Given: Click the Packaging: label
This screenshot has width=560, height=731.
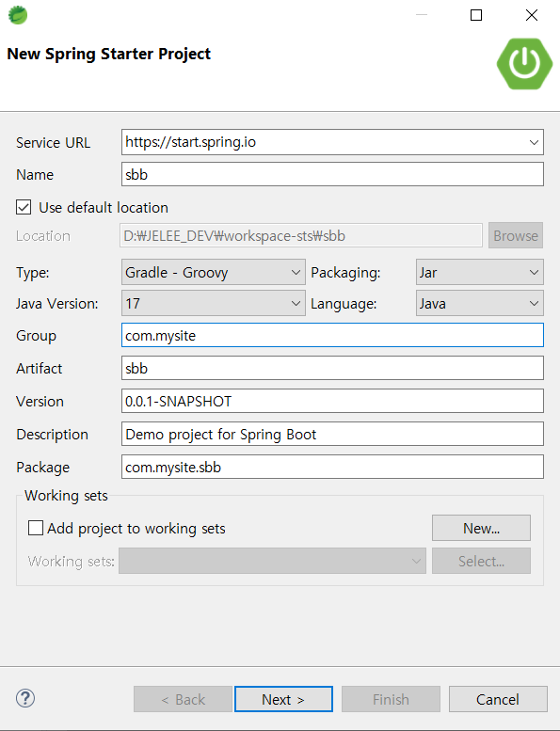Looking at the screenshot, I should point(345,273).
